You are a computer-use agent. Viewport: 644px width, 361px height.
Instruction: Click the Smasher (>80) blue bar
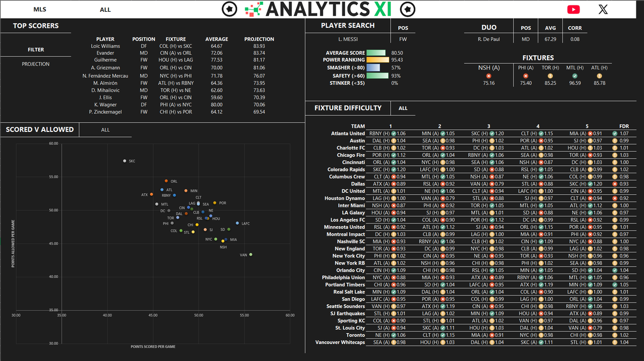click(x=373, y=68)
